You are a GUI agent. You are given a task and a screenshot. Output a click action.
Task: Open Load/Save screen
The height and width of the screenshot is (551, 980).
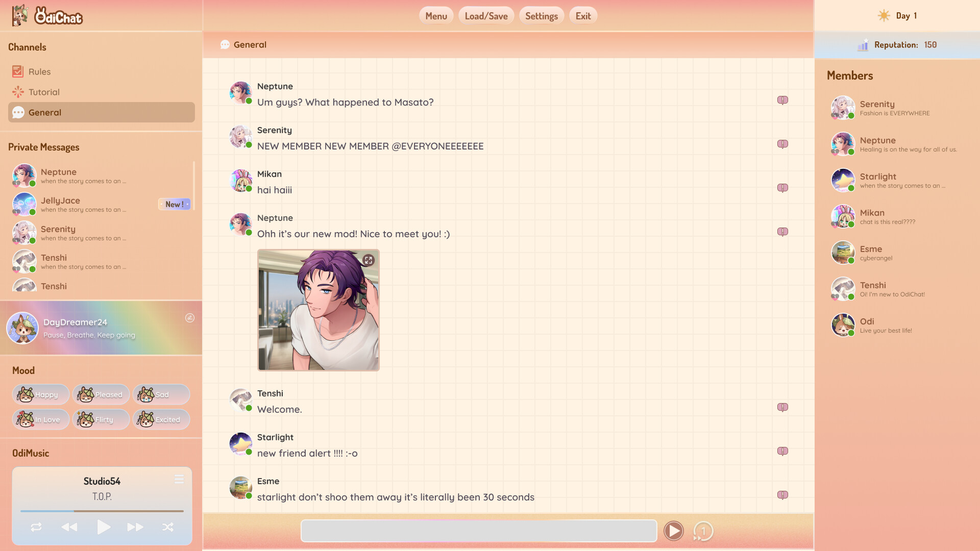[486, 16]
